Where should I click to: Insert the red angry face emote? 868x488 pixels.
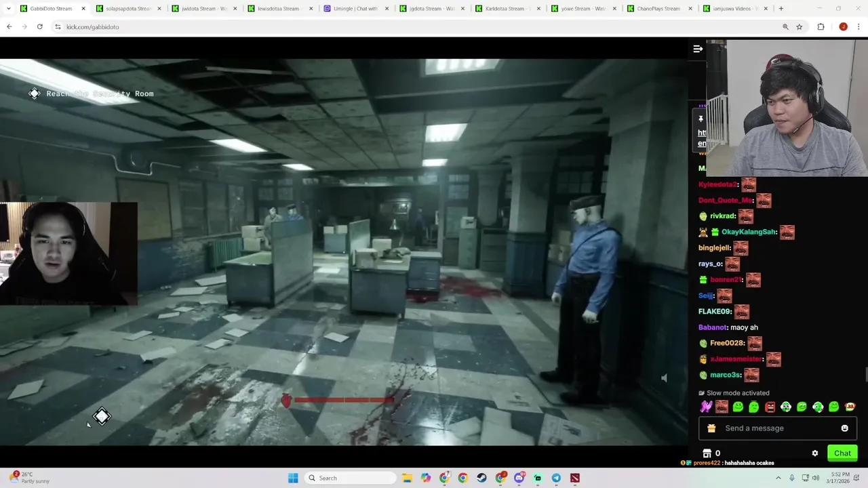point(770,407)
